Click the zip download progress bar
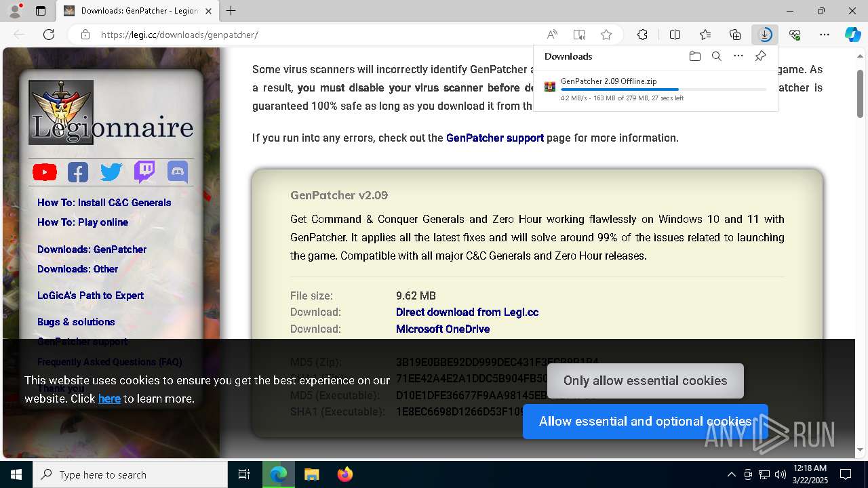868x488 pixels. tap(663, 89)
